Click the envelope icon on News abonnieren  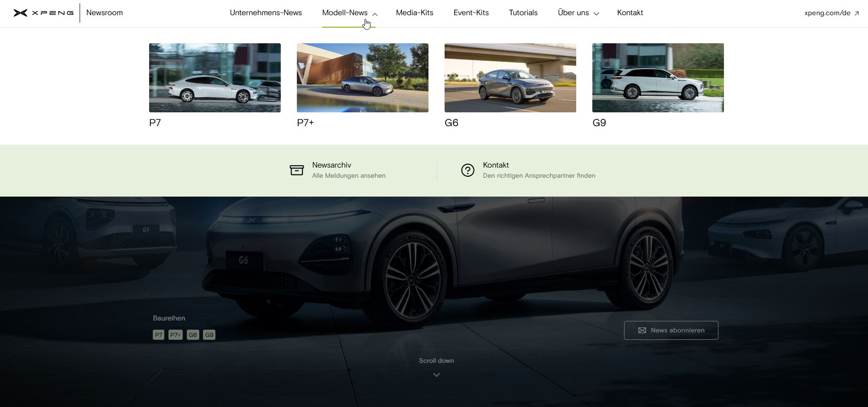pyautogui.click(x=642, y=330)
